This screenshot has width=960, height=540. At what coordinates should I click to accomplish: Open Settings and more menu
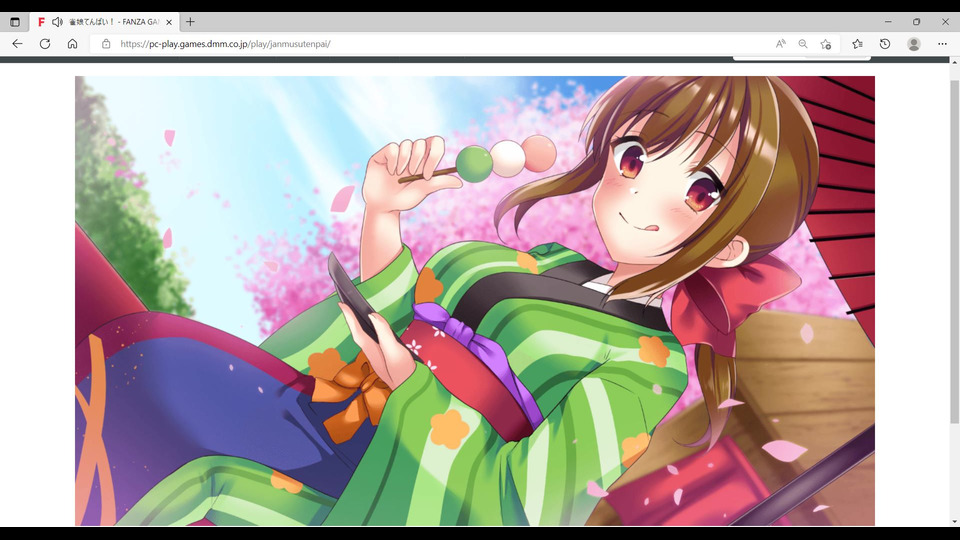click(942, 44)
